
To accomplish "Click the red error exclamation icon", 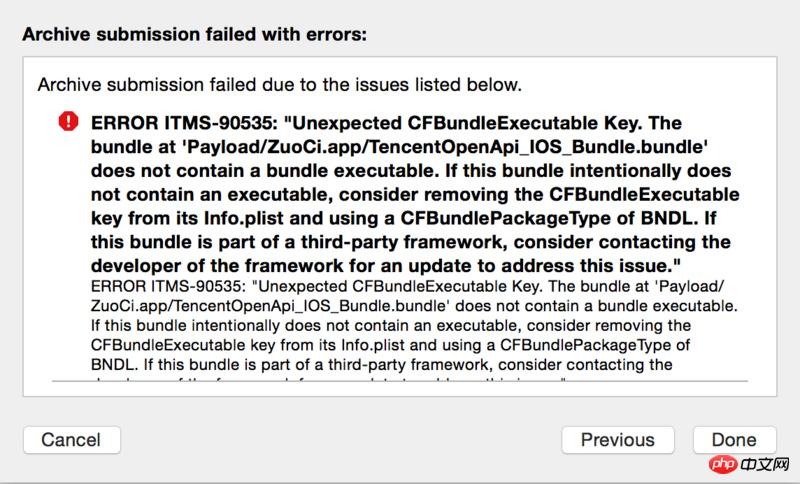I will (x=67, y=122).
